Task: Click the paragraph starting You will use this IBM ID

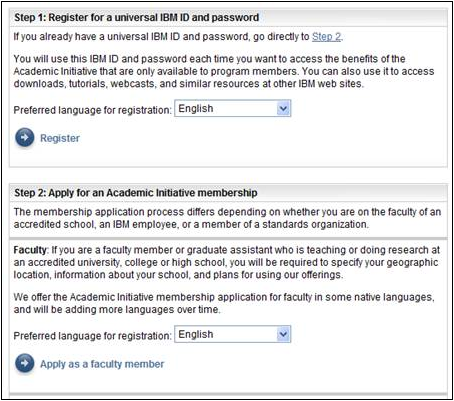Action: pyautogui.click(x=224, y=71)
